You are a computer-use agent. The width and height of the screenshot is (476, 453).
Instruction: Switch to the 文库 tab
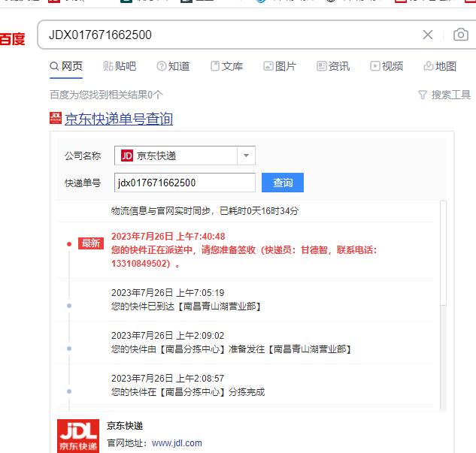pos(226,66)
